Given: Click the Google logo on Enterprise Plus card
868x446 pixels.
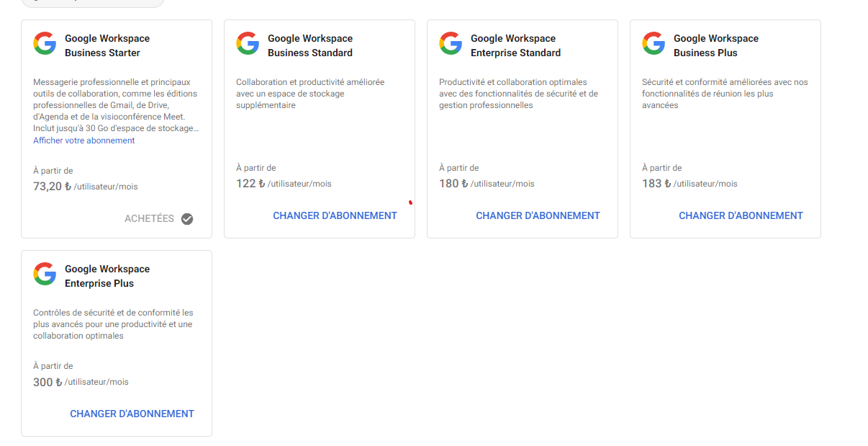Looking at the screenshot, I should [x=45, y=274].
